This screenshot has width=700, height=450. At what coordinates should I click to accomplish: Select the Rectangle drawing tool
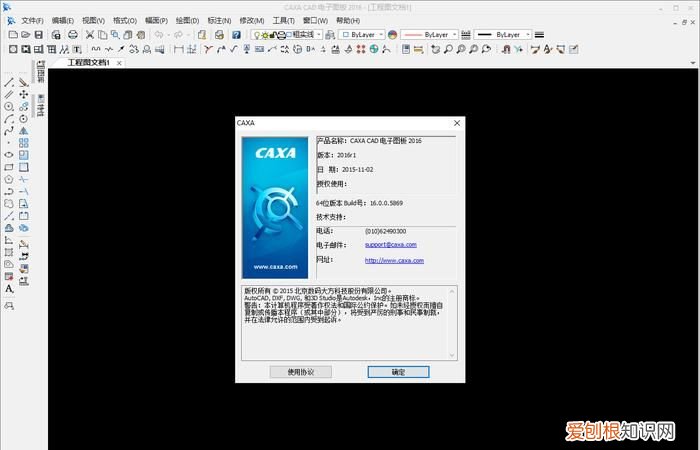[x=9, y=167]
